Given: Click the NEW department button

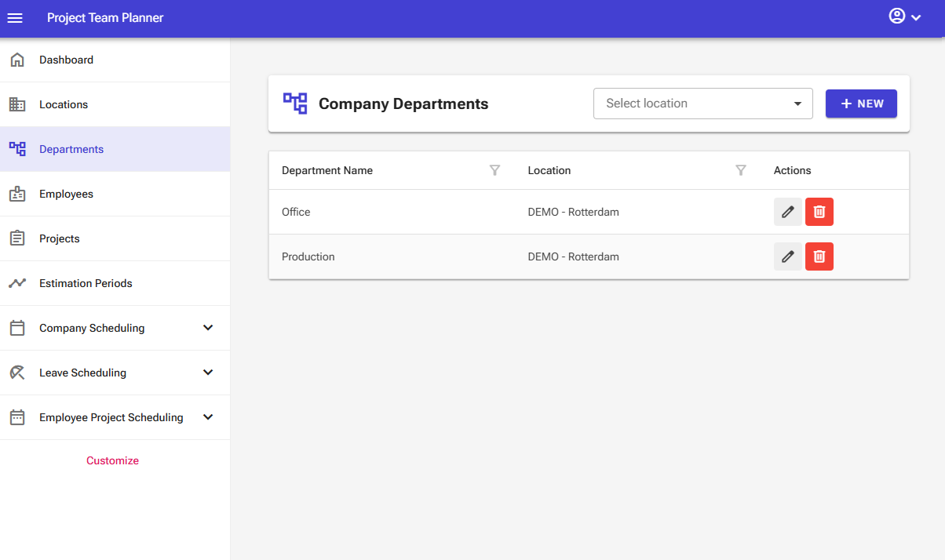Looking at the screenshot, I should point(861,104).
